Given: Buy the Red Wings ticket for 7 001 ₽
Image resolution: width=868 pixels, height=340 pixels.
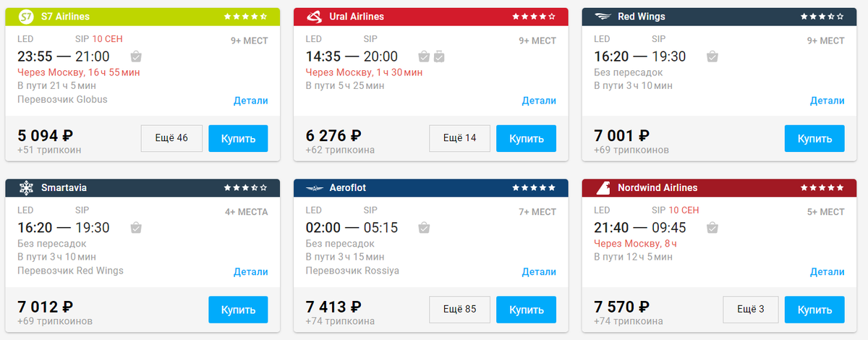Looking at the screenshot, I should (x=814, y=138).
